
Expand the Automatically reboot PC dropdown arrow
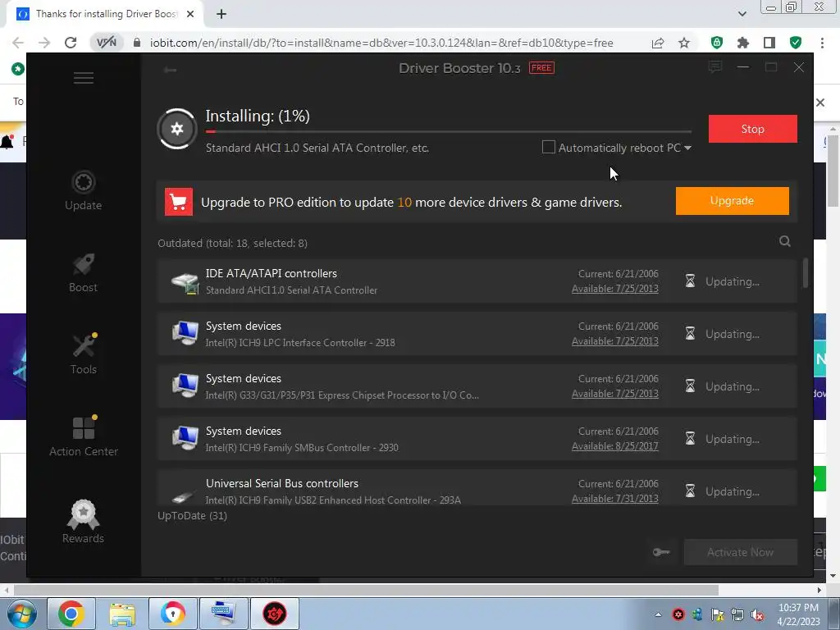pos(688,148)
